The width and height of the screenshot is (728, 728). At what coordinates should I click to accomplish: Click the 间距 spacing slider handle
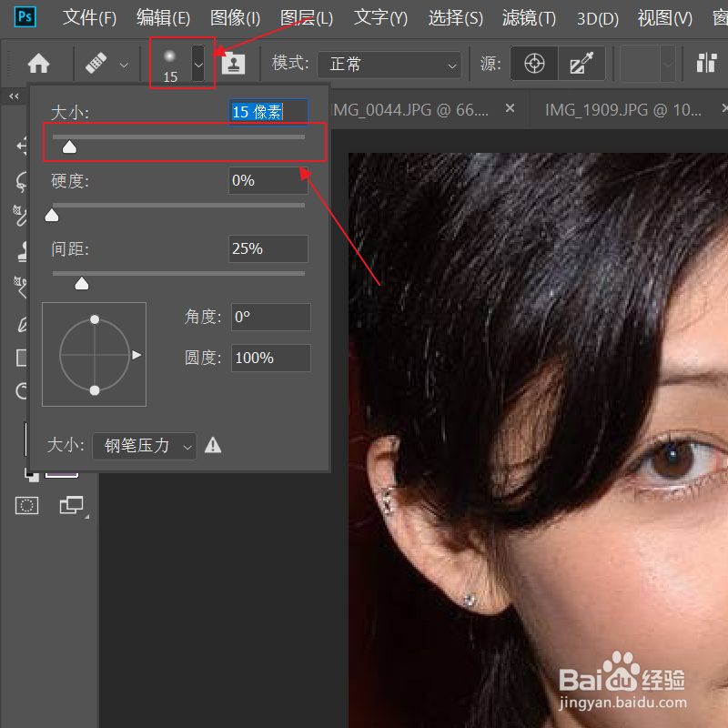coord(82,283)
